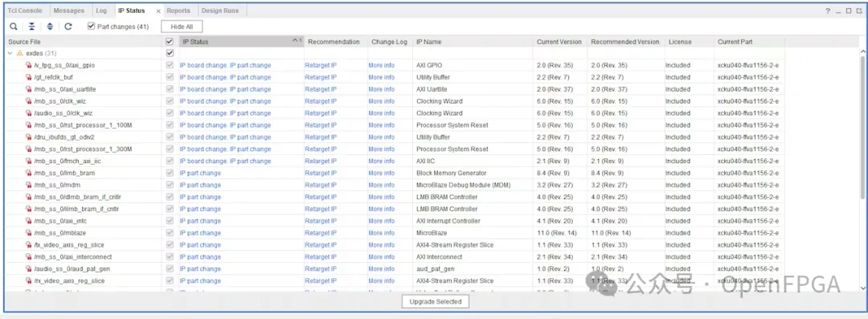
Task: Click the warning icon beside exdes
Action: tap(19, 53)
